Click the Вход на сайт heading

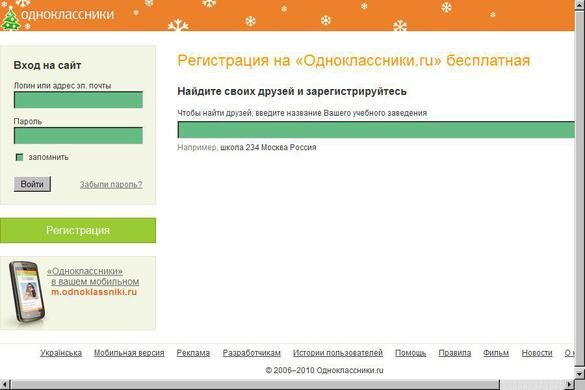pos(47,65)
